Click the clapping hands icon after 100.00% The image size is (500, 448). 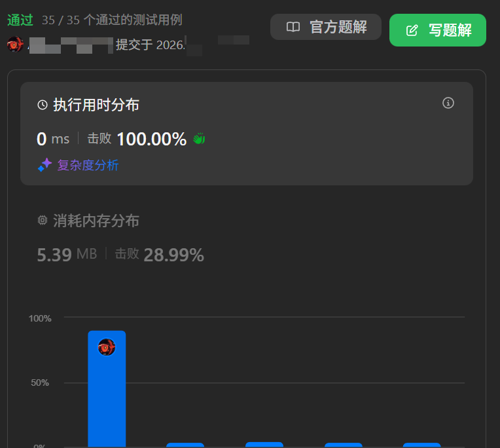click(x=199, y=138)
